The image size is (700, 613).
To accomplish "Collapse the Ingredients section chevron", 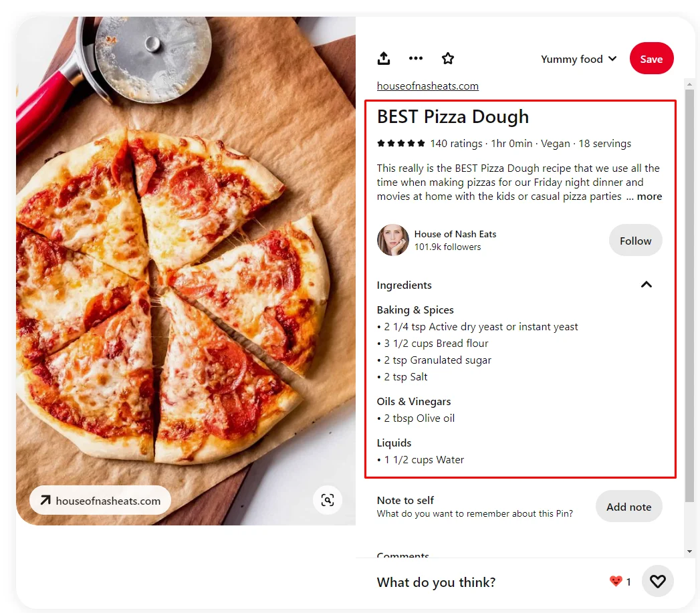I will click(646, 284).
